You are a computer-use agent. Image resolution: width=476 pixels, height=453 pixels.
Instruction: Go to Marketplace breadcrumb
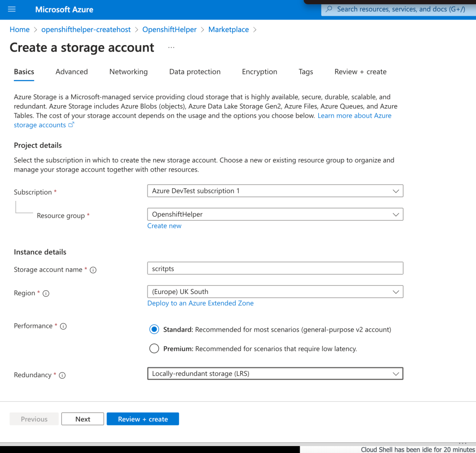[x=228, y=30]
